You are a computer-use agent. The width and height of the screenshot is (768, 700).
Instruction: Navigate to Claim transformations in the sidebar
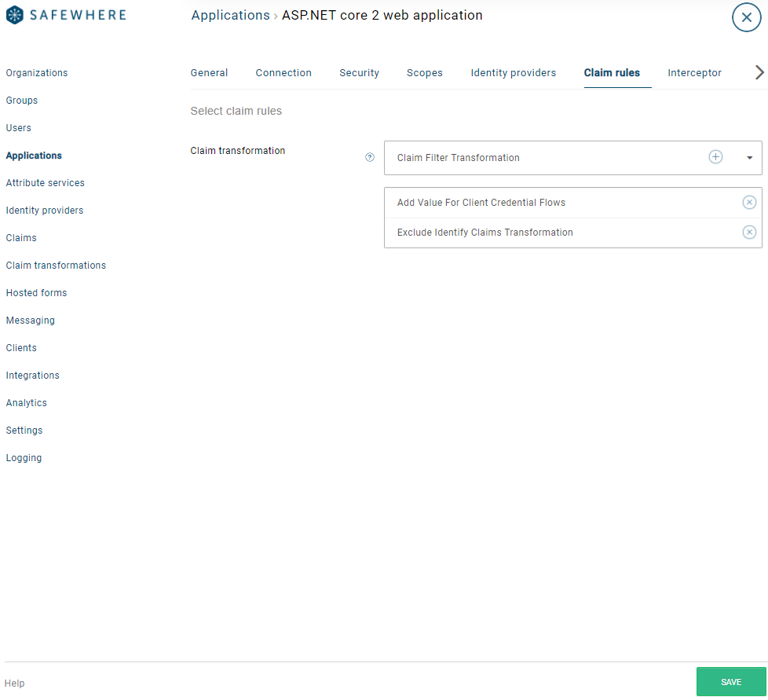click(x=56, y=266)
